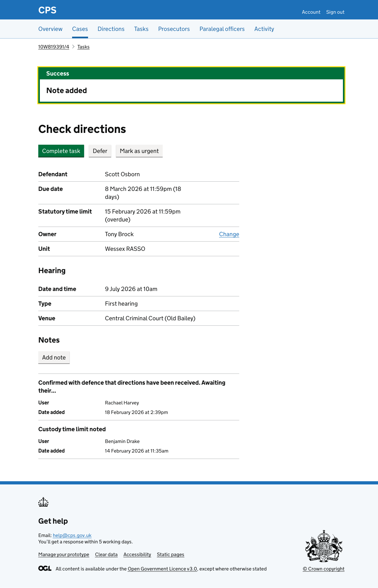The image size is (378, 588).
Task: Click date added 14 February 2026 at 11:35am
Action: point(137,451)
